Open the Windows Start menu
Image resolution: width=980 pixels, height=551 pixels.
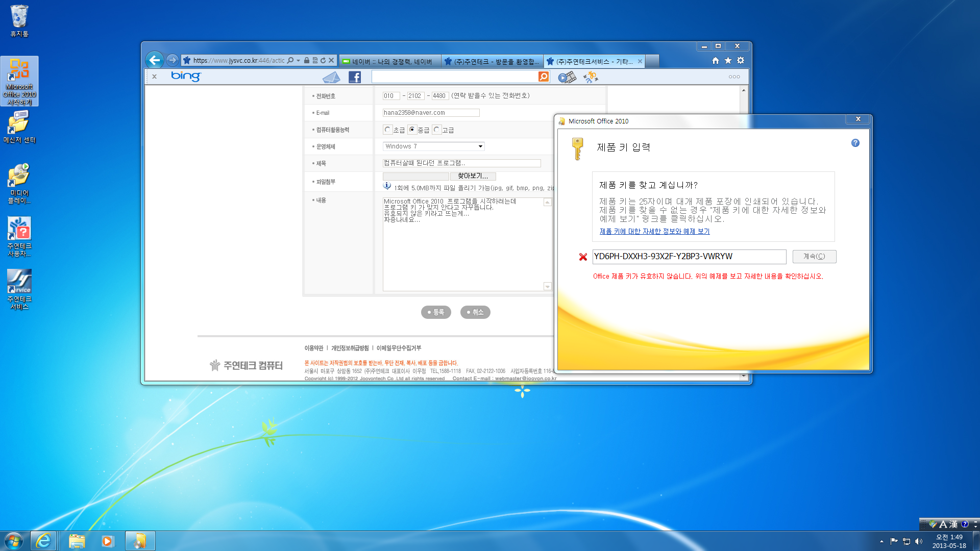pyautogui.click(x=14, y=541)
